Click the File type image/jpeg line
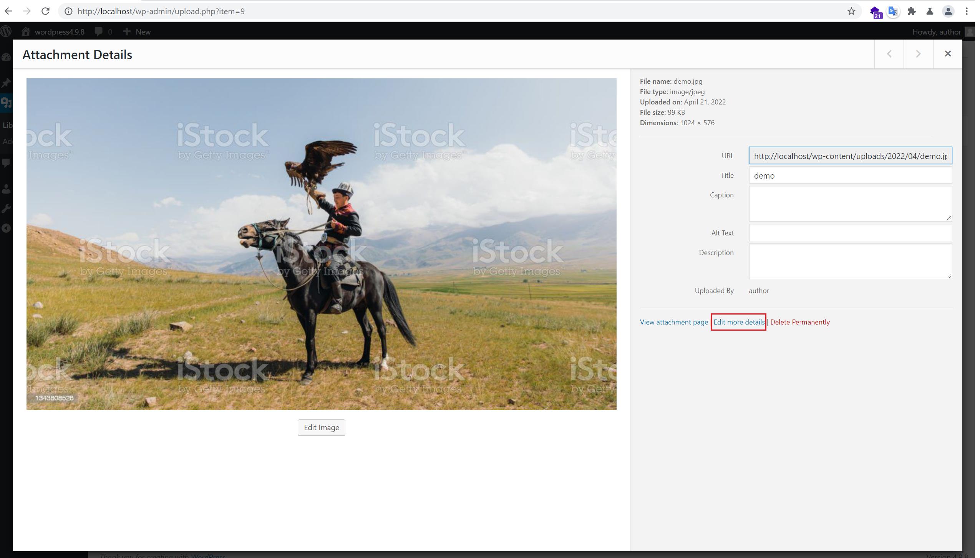Viewport: 980px width, 558px height. click(672, 92)
